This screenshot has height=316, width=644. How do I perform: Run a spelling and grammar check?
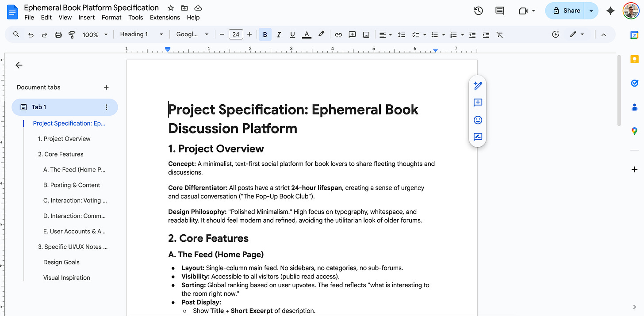click(x=135, y=17)
